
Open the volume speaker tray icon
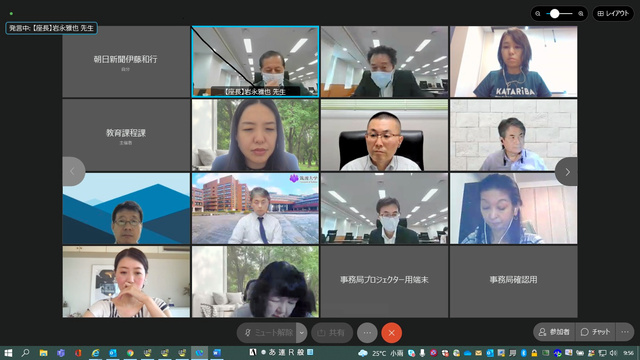[613, 353]
